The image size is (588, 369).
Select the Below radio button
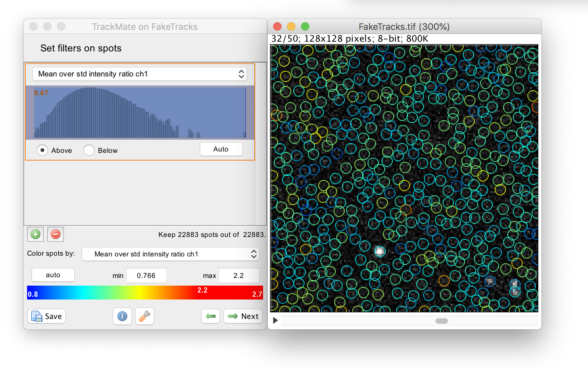click(x=89, y=150)
